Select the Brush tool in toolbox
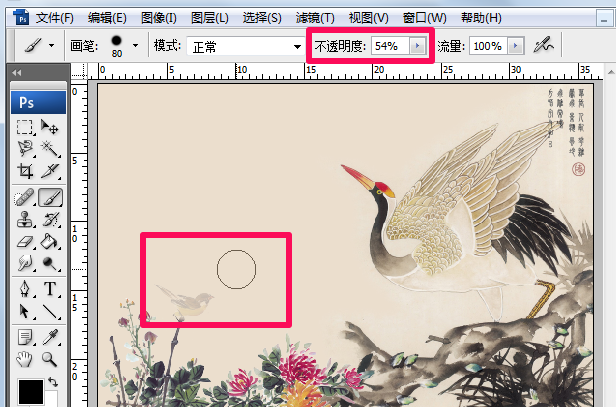The width and height of the screenshot is (616, 407). [x=50, y=198]
